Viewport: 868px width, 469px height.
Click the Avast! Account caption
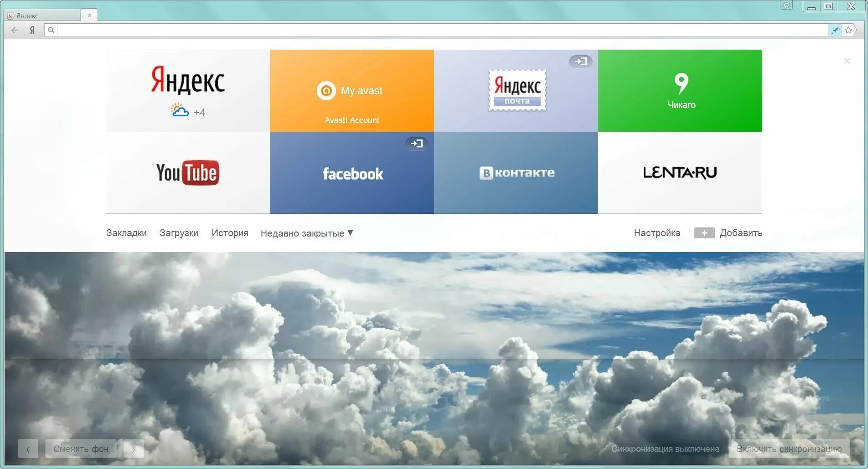[x=352, y=120]
